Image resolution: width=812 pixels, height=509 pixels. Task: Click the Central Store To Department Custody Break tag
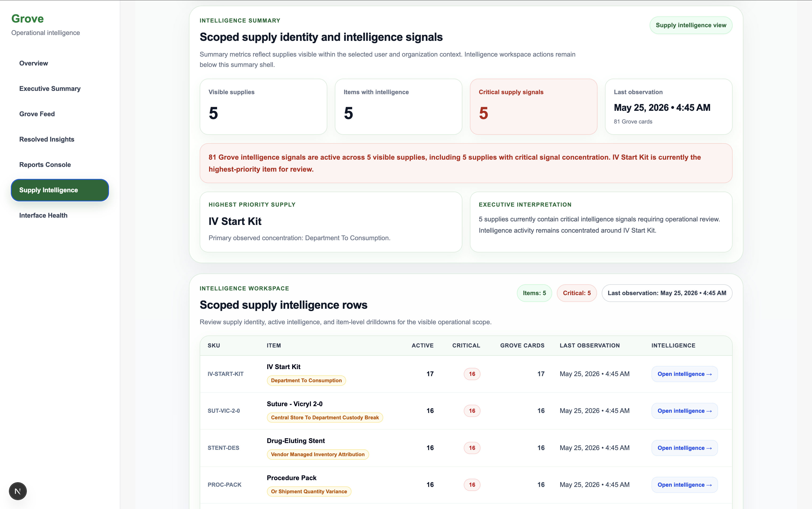click(x=325, y=417)
